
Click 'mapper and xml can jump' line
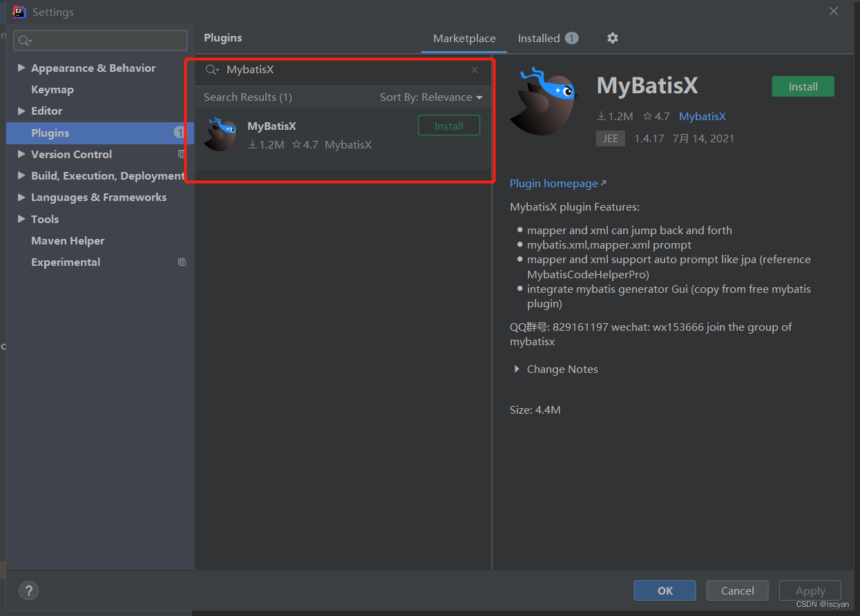629,230
